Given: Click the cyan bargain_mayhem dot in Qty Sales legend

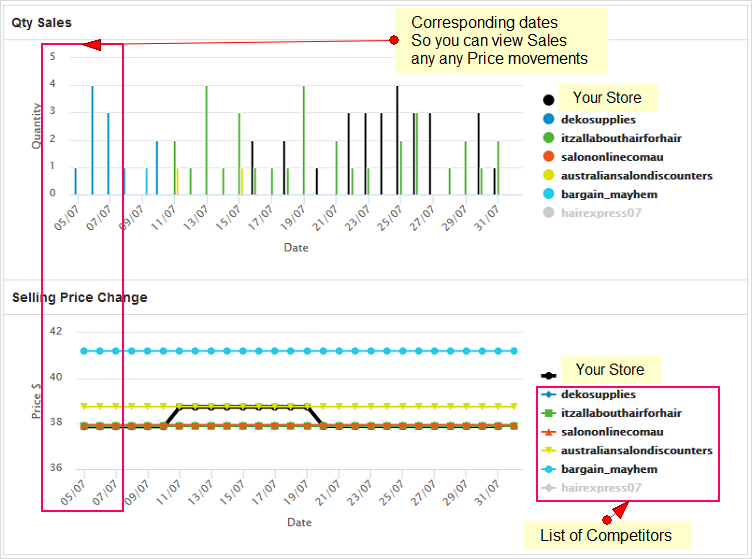Looking at the screenshot, I should click(x=548, y=194).
